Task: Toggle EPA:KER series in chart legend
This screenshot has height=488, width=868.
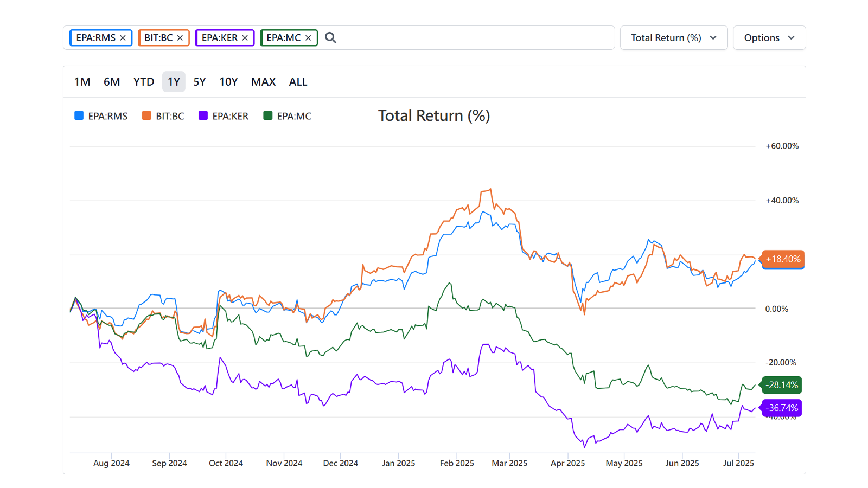Action: 224,116
